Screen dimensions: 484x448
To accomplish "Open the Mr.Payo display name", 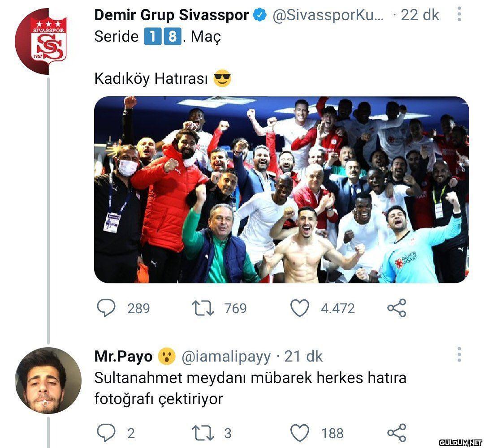I will [124, 356].
